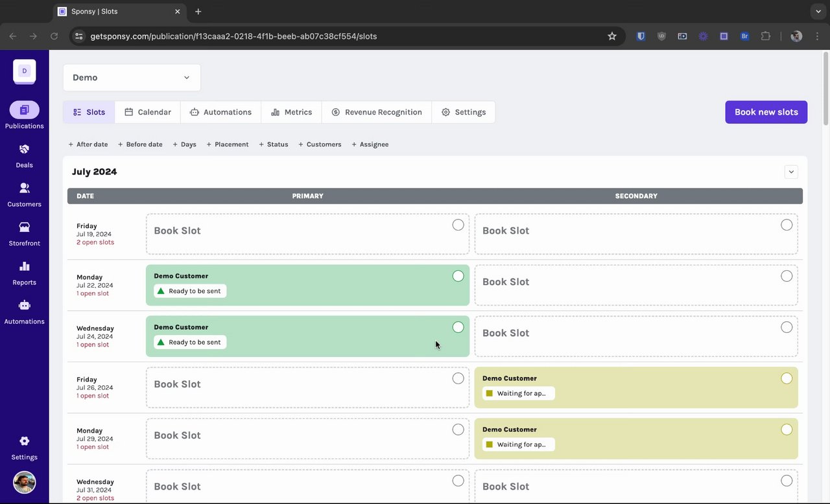Collapse the July 2024 section
The width and height of the screenshot is (830, 504).
click(790, 172)
